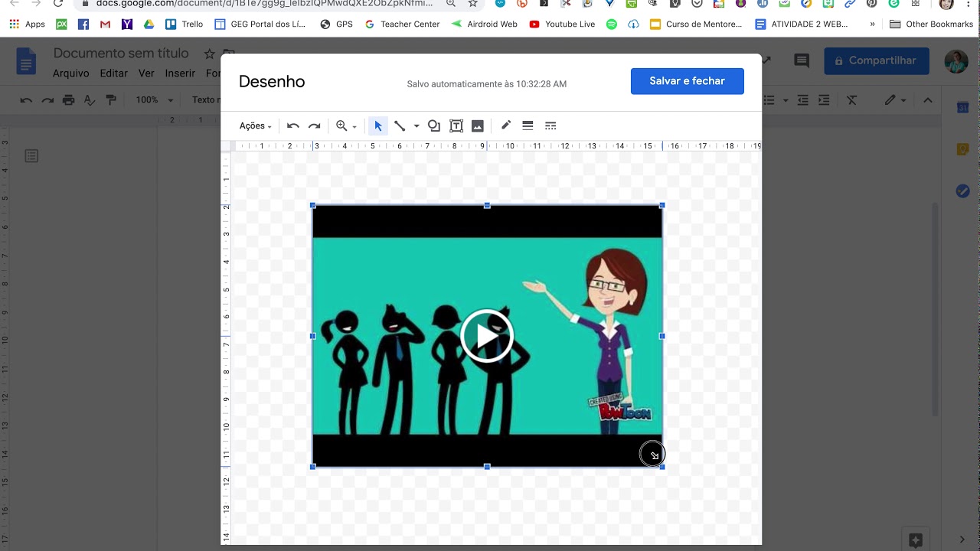This screenshot has width=980, height=551.
Task: Open the Youtube Live bookmark
Action: (x=562, y=24)
